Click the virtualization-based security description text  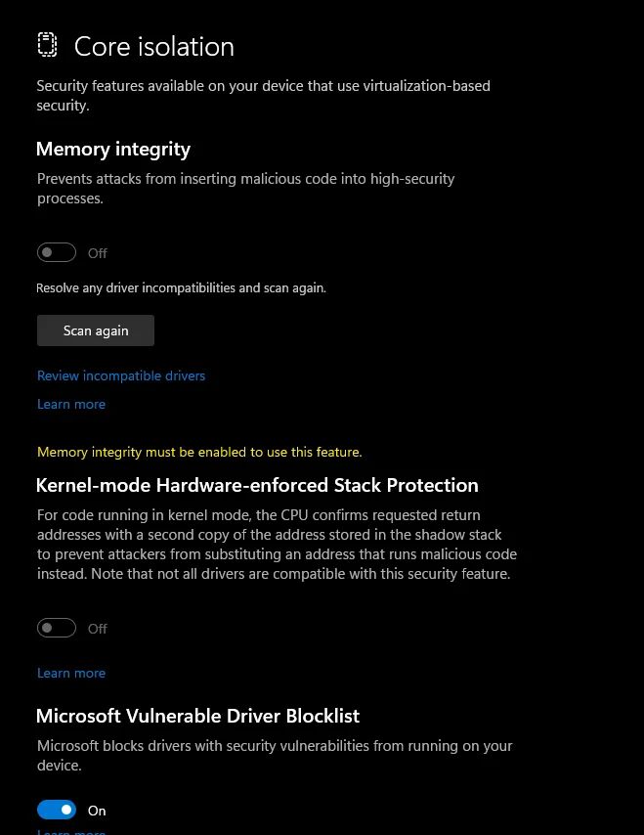pos(264,95)
